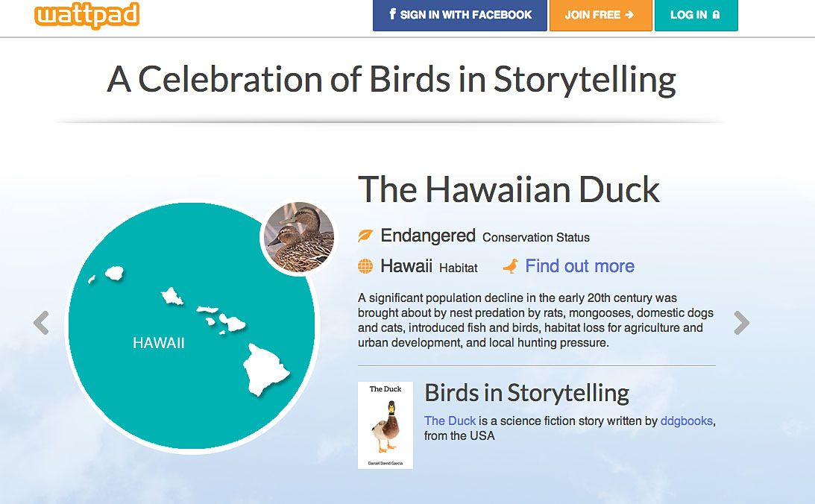Sign in with Facebook
The width and height of the screenshot is (815, 504).
point(459,15)
